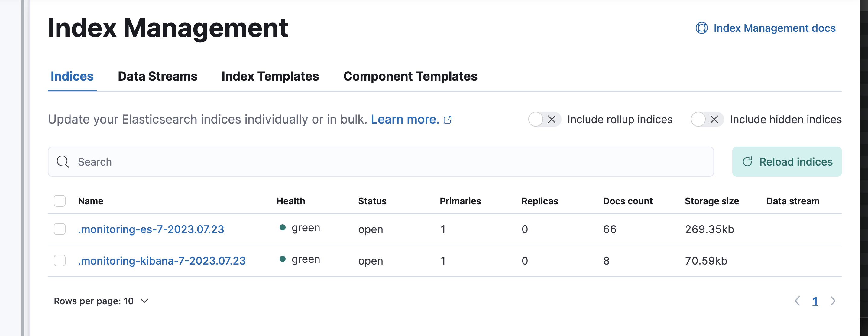Open the Index Templates tab
Viewport: 868px width, 336px height.
[x=270, y=77]
